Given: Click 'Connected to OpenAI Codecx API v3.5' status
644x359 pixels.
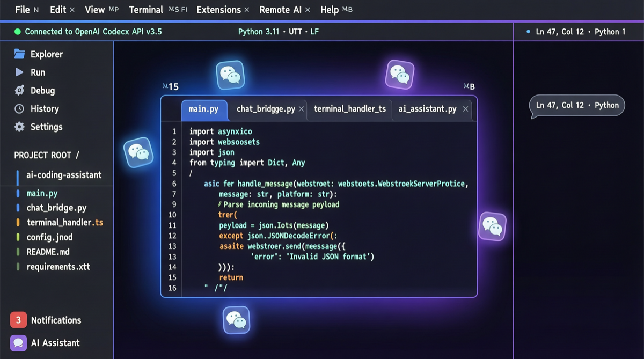Looking at the screenshot, I should [93, 32].
